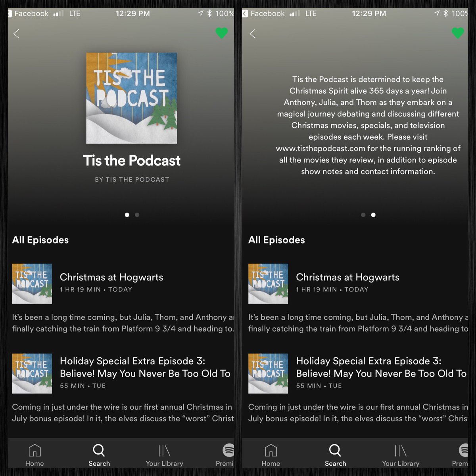
Task: Tap 'Tis the Podcast' show title
Action: (132, 161)
